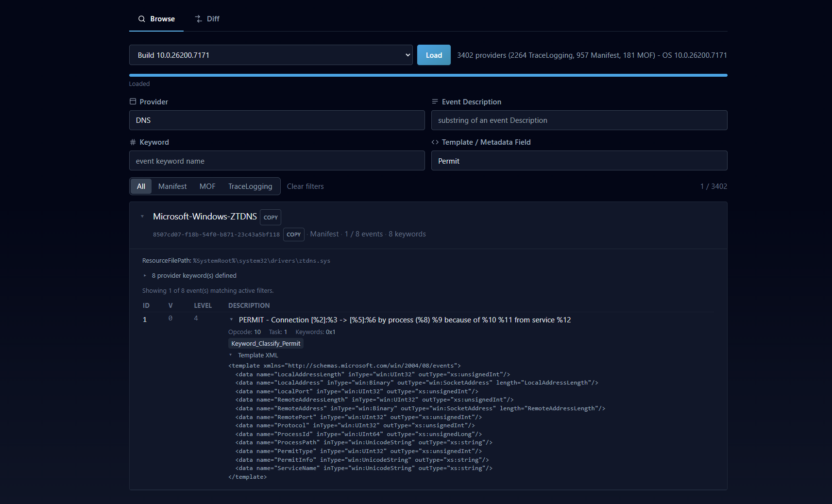Click the PermitInfo data line in the template
Screen dimensions: 832x504
tap(362, 460)
